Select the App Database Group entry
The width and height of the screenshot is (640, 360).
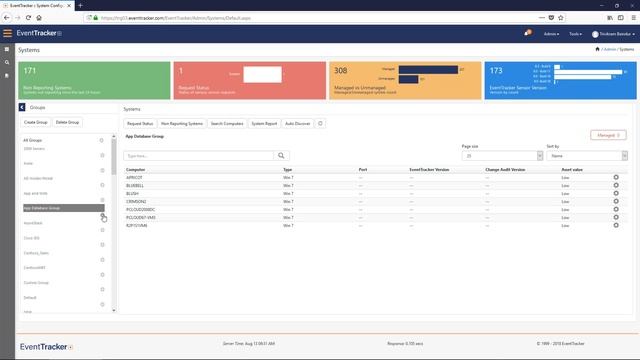coord(64,208)
